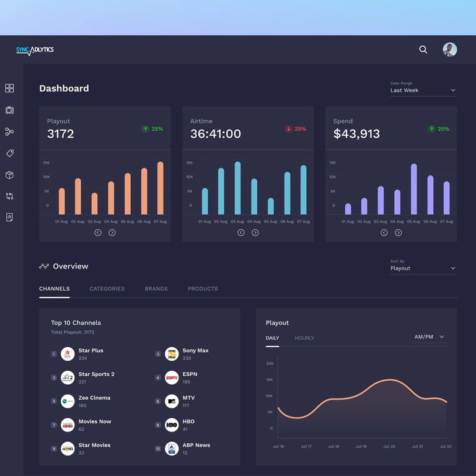Switch to the Products tab

203,289
